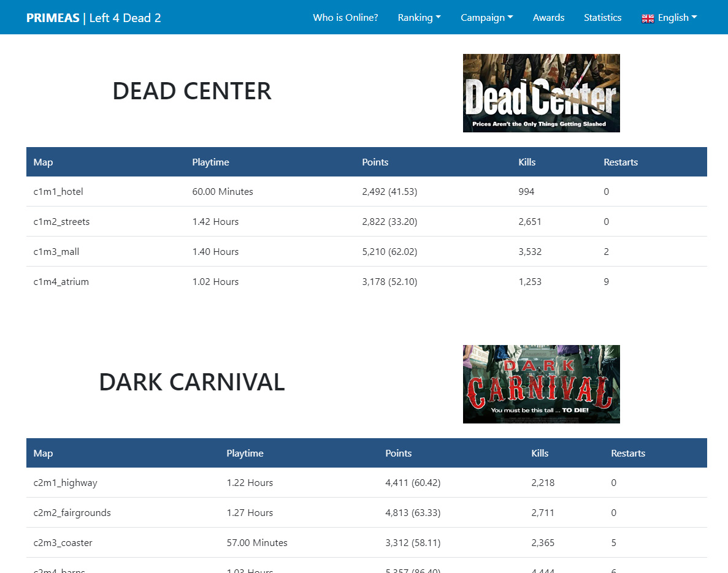The height and width of the screenshot is (573, 728).
Task: Click the 2,218 kills value
Action: click(543, 482)
